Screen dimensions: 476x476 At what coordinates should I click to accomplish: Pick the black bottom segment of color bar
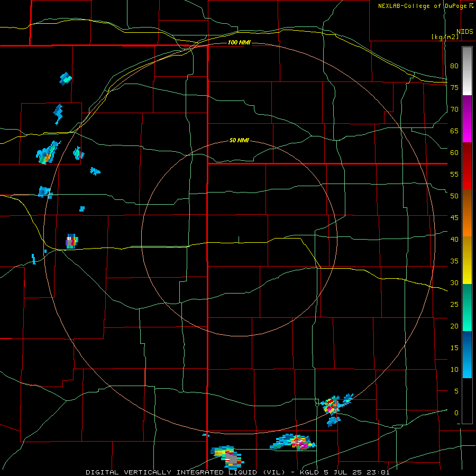coord(467,401)
